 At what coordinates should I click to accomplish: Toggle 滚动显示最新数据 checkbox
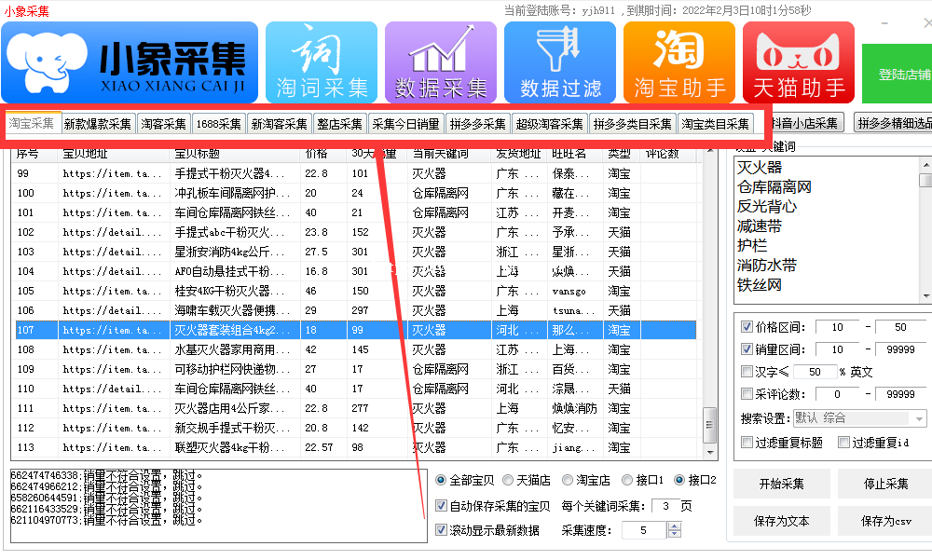441,529
